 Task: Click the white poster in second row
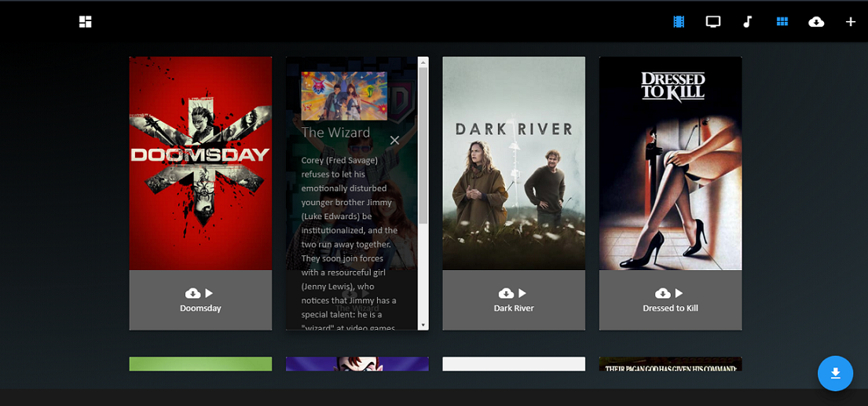point(514,364)
